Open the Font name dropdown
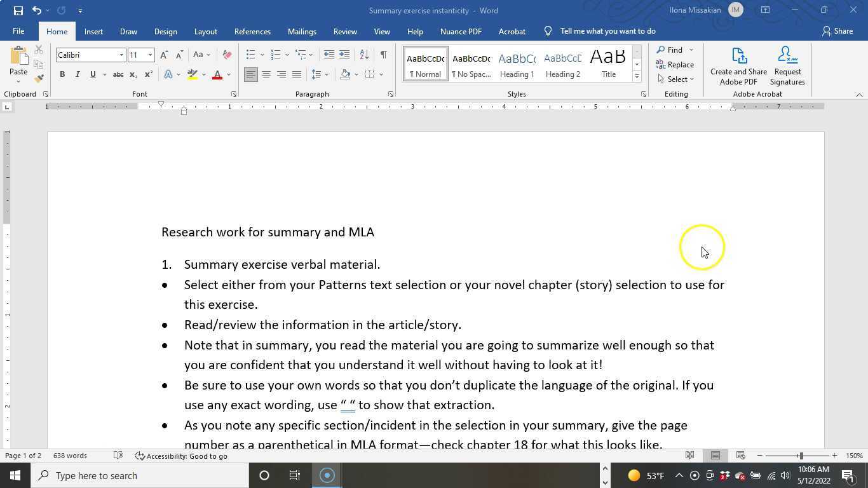The height and width of the screenshot is (488, 868). pos(121,55)
